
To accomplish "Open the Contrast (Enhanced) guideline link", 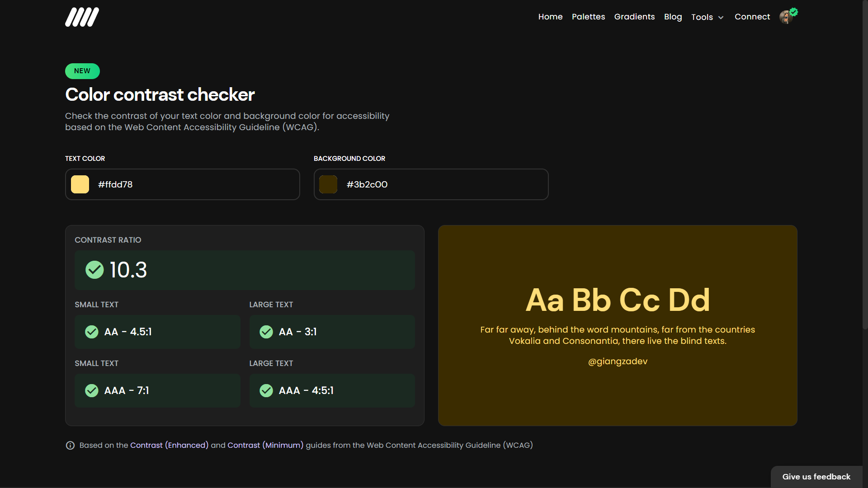I will (169, 445).
